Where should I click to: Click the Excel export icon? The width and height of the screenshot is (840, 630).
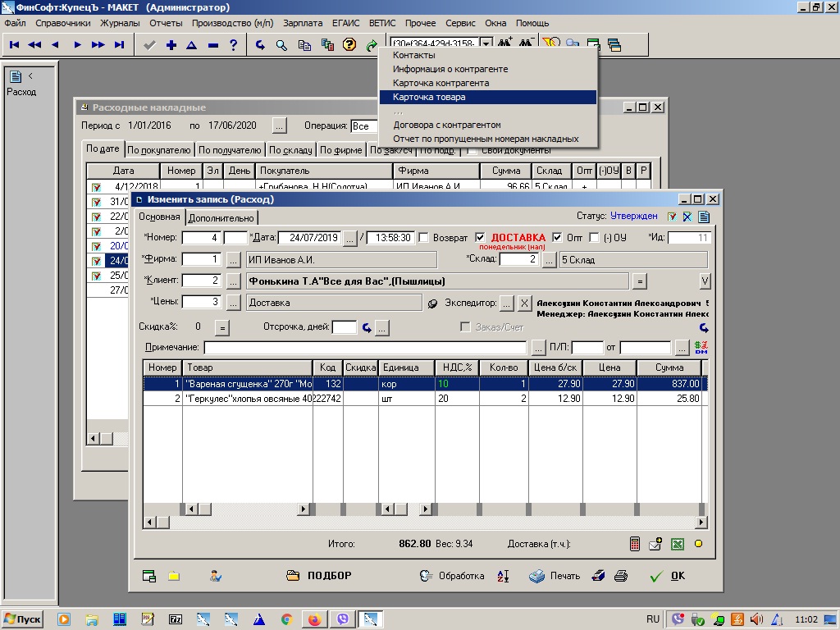pos(678,544)
